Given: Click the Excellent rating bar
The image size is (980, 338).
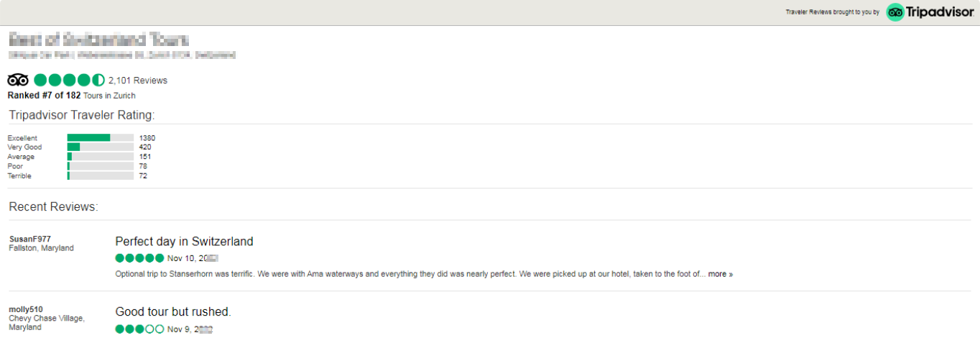Looking at the screenshot, I should click(x=100, y=138).
